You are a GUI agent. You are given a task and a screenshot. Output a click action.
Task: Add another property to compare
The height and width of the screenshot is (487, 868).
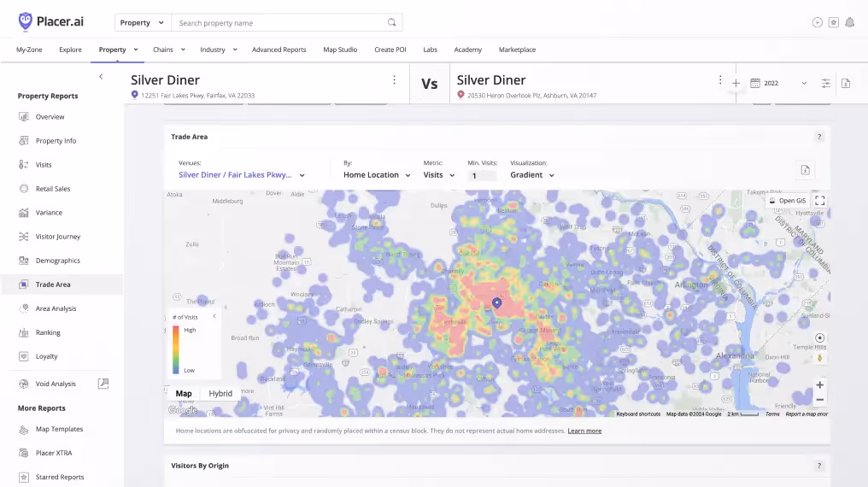coord(736,84)
